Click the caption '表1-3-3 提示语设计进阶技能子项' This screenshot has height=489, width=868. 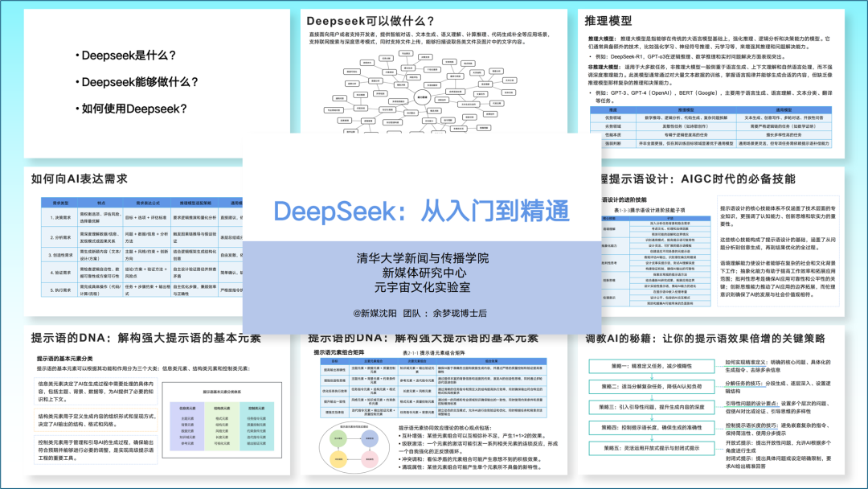(649, 210)
